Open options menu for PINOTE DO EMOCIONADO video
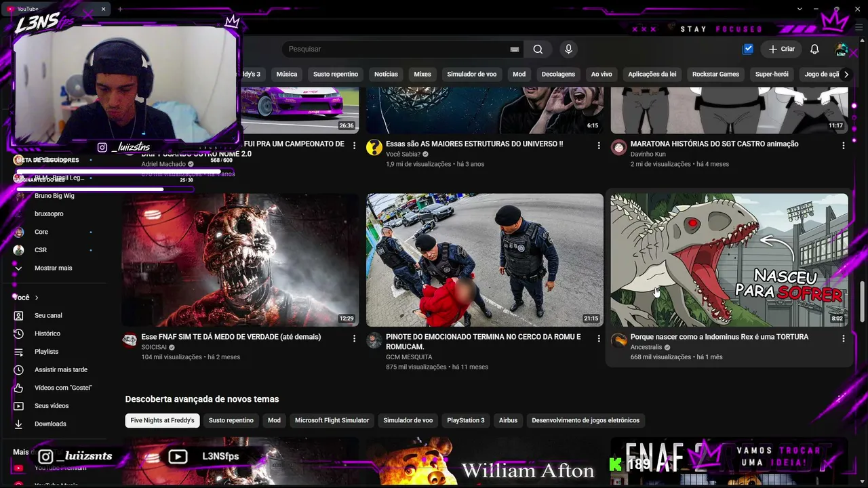Image resolution: width=868 pixels, height=488 pixels. (599, 338)
